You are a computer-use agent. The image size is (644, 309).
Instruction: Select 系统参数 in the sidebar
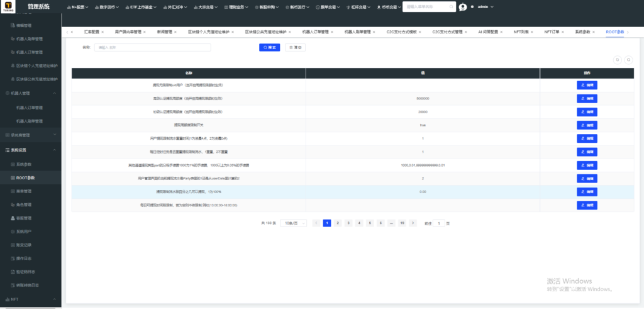[x=23, y=164]
